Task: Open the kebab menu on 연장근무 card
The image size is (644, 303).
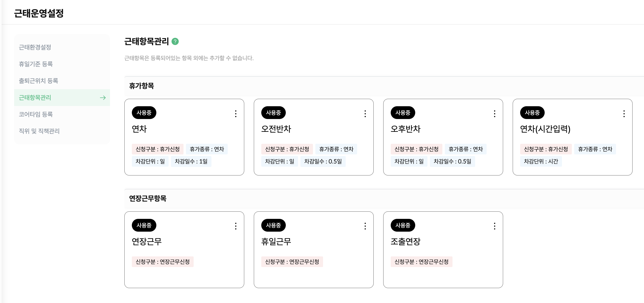Action: coord(236,226)
